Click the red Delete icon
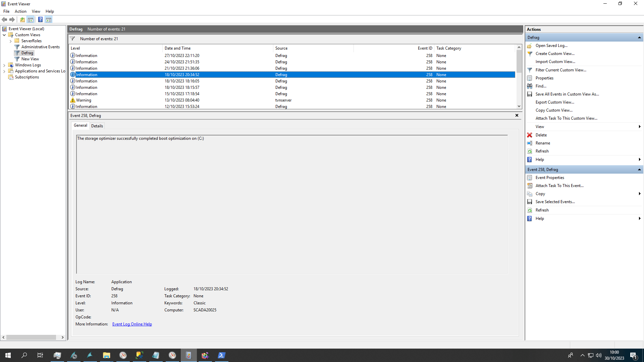 [530, 135]
